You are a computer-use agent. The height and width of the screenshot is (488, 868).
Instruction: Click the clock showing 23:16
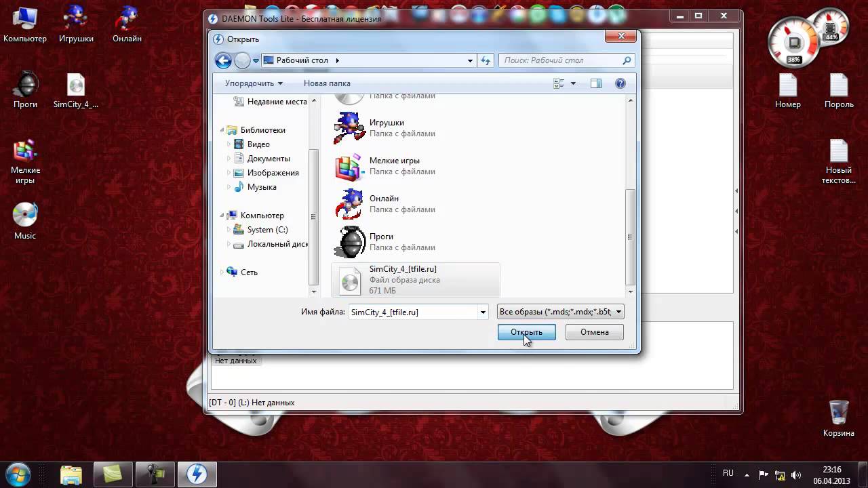click(x=831, y=470)
